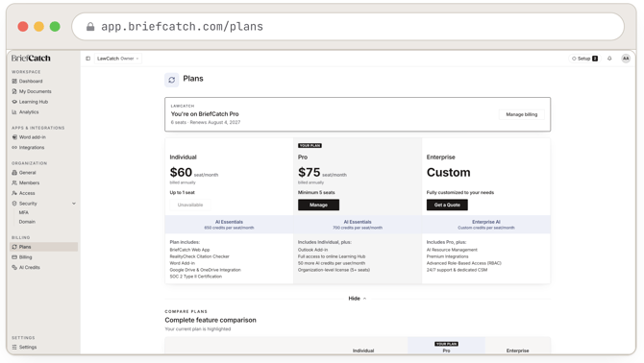Click the Enterprise AI credits banner
This screenshot has height=363, width=644.
click(x=486, y=225)
